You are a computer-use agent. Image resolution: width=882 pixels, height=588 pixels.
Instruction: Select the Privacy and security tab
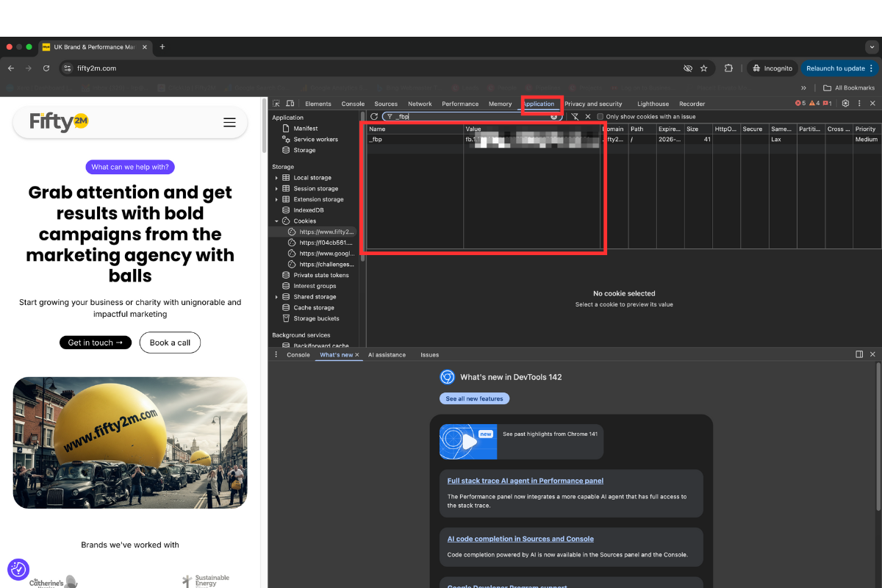pos(593,104)
